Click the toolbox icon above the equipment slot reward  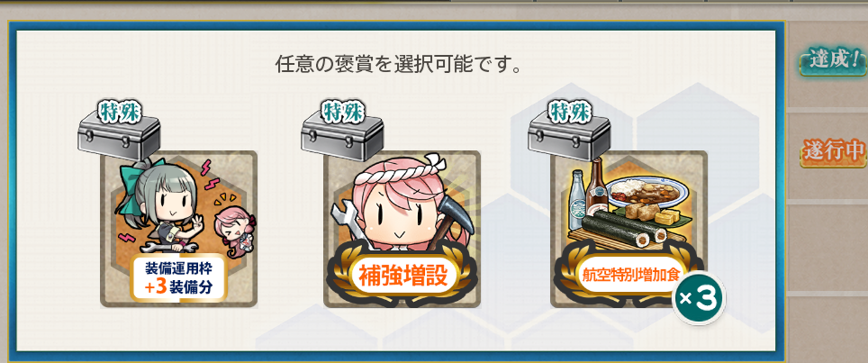click(x=119, y=136)
